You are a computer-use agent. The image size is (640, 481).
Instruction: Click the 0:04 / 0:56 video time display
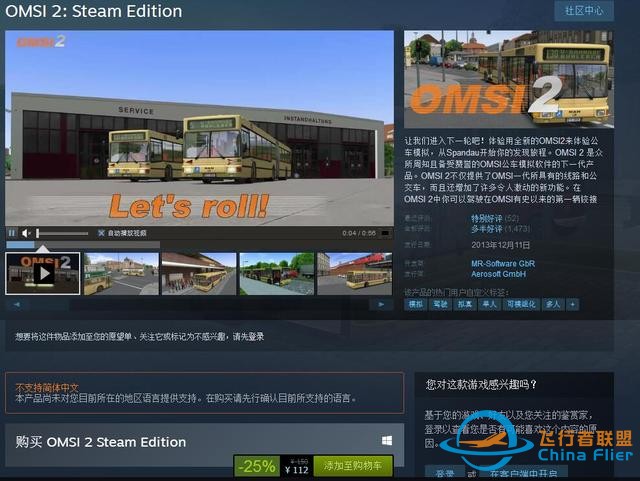pyautogui.click(x=359, y=233)
